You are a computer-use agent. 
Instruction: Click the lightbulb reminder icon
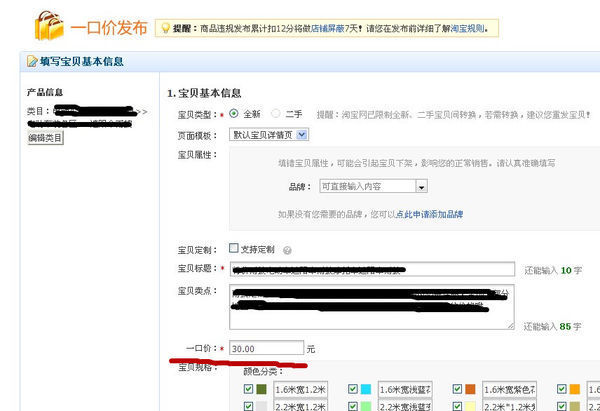point(165,28)
